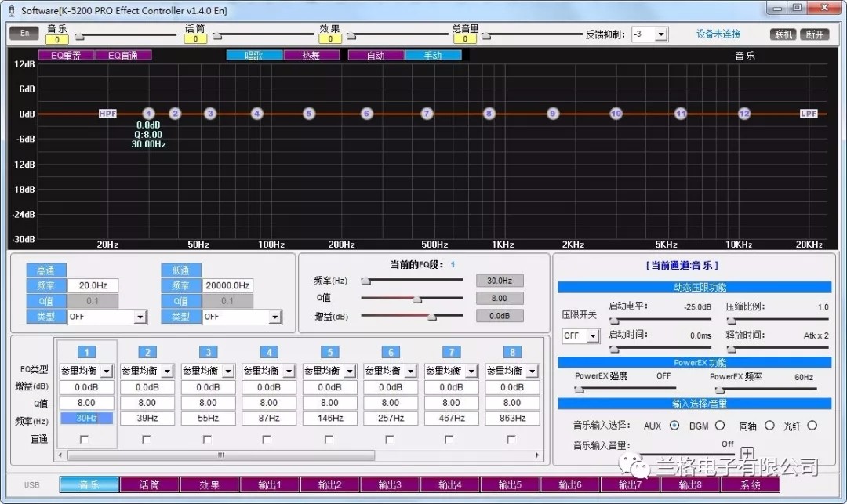The image size is (847, 504).
Task: Open the 反馈抑制 dropdown showing -3
Action: [661, 34]
